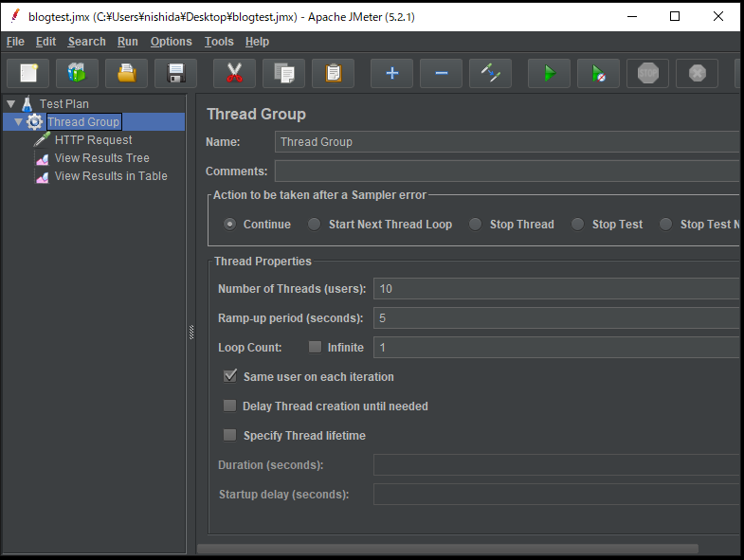Collapse the Test Plan tree node arrow
The height and width of the screenshot is (560, 744).
tap(11, 103)
